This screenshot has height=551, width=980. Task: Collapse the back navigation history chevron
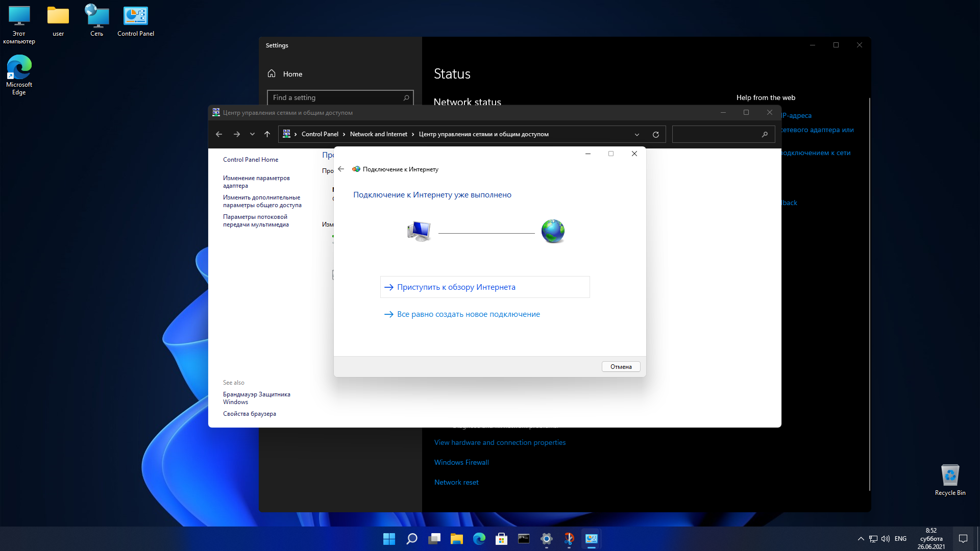pyautogui.click(x=252, y=134)
